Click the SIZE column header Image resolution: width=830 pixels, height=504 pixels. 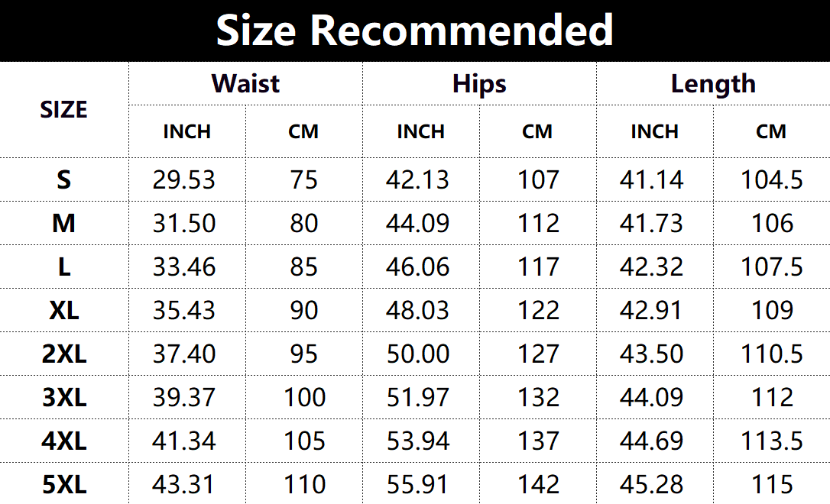[x=63, y=110]
